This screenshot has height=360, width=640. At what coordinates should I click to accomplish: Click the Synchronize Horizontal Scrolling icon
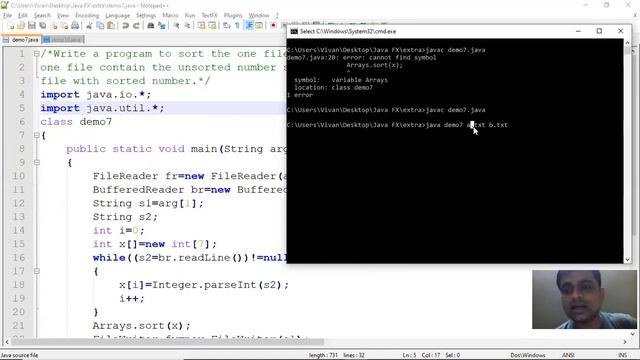click(212, 26)
